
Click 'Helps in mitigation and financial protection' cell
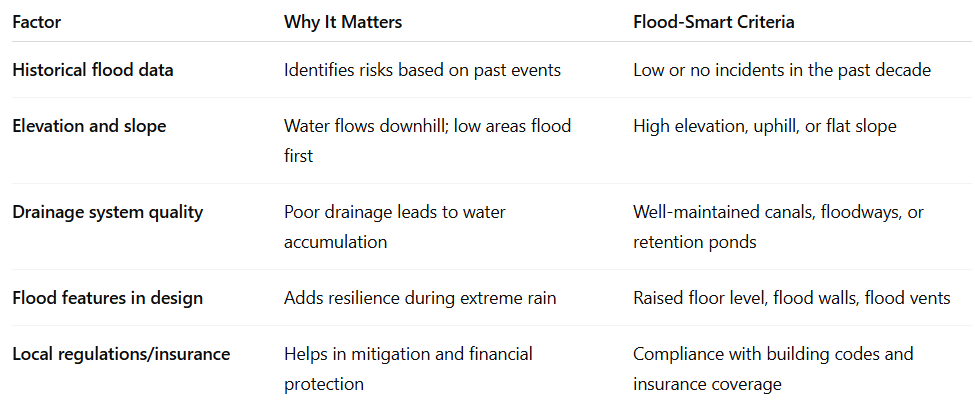[x=409, y=369]
